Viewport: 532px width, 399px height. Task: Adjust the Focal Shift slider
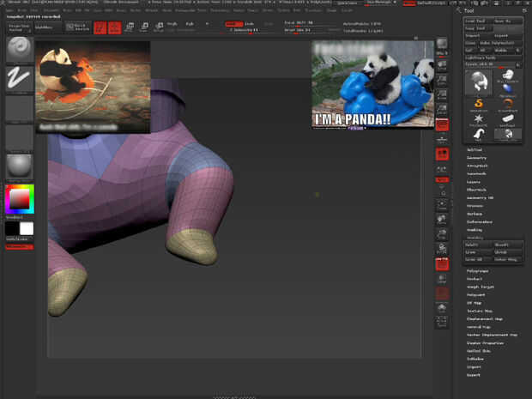309,23
